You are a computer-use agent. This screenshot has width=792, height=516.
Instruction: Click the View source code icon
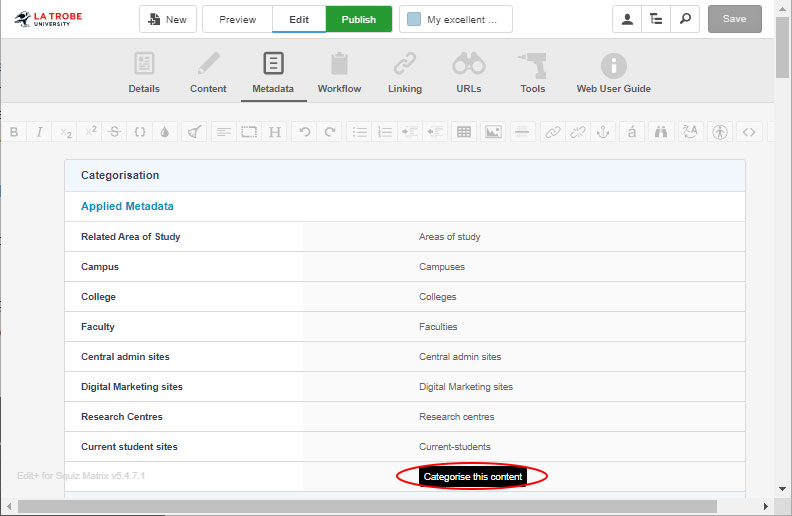coord(749,132)
